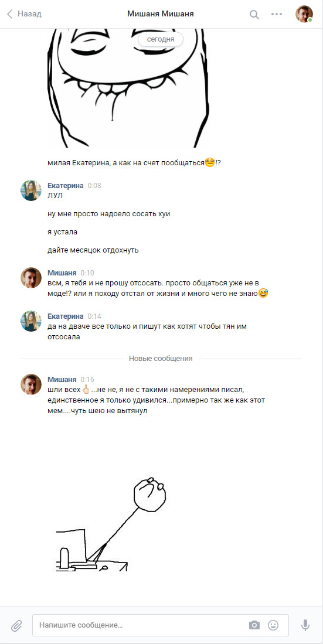Select the message 'дайте месяцок отдохнуть'

pyautogui.click(x=93, y=250)
